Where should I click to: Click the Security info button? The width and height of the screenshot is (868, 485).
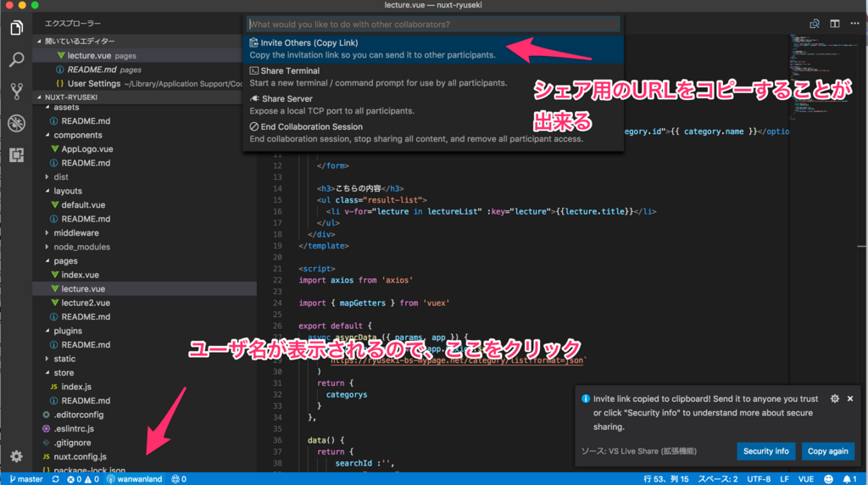(766, 451)
